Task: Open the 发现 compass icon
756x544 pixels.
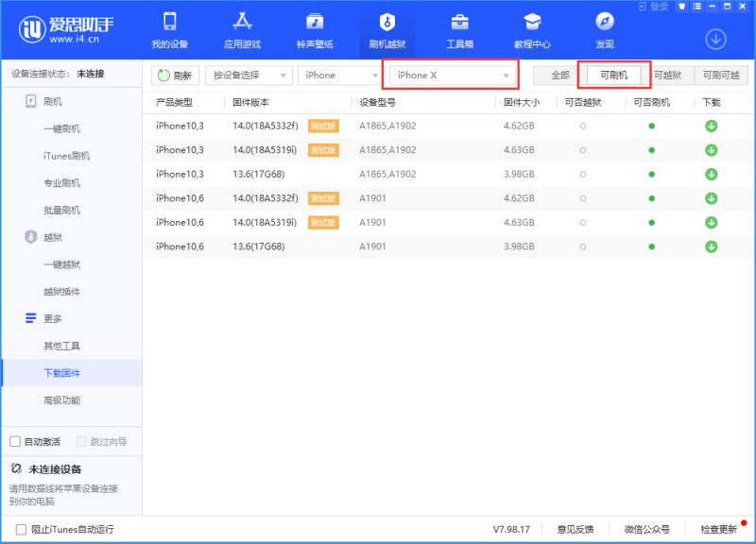Action: pos(605,22)
